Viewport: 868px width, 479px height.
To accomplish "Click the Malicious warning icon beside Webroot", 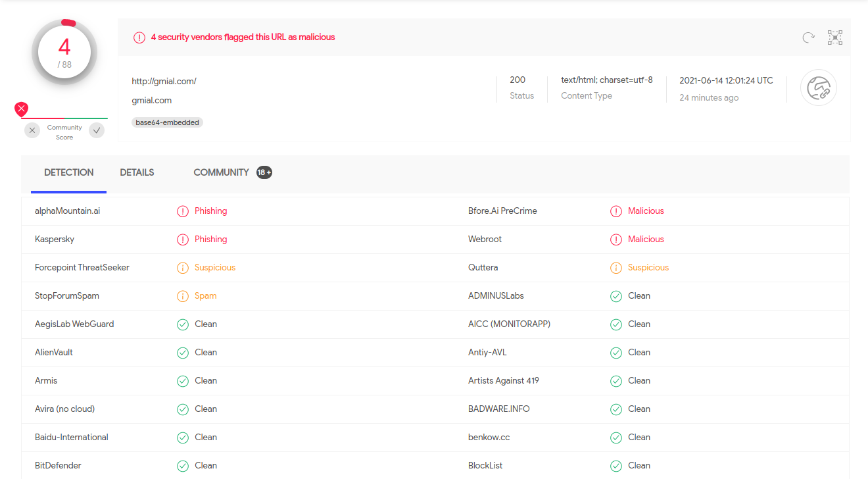I will coord(616,239).
